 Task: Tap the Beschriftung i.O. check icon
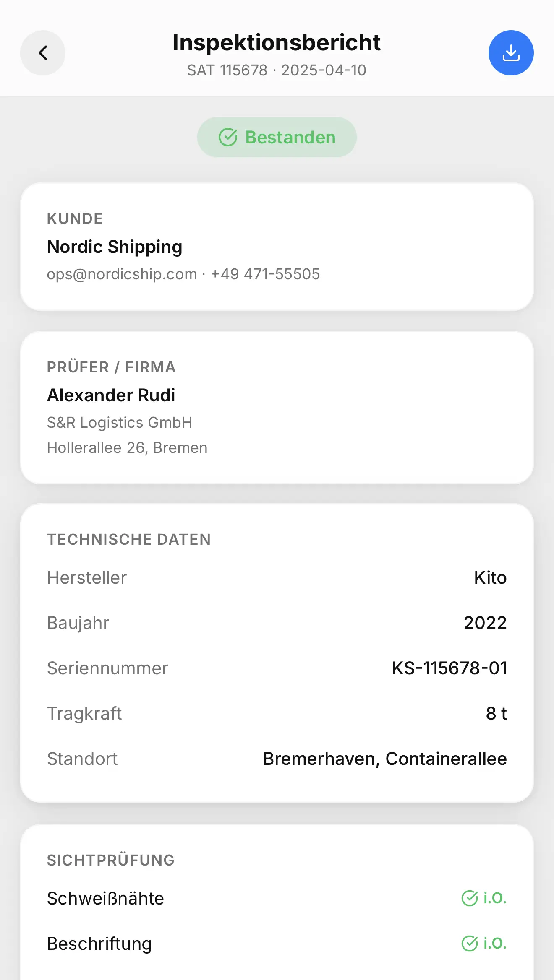point(469,944)
